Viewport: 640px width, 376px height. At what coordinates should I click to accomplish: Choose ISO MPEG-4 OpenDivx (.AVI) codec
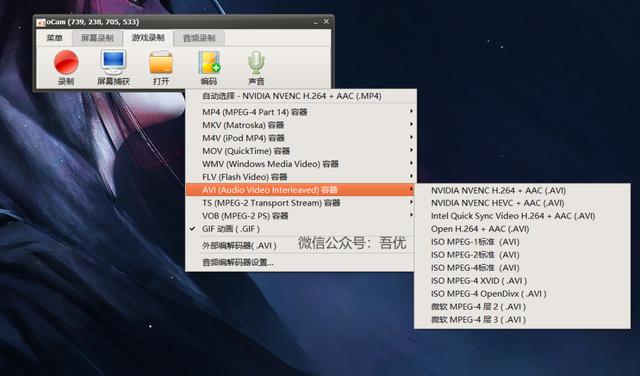tap(522, 294)
